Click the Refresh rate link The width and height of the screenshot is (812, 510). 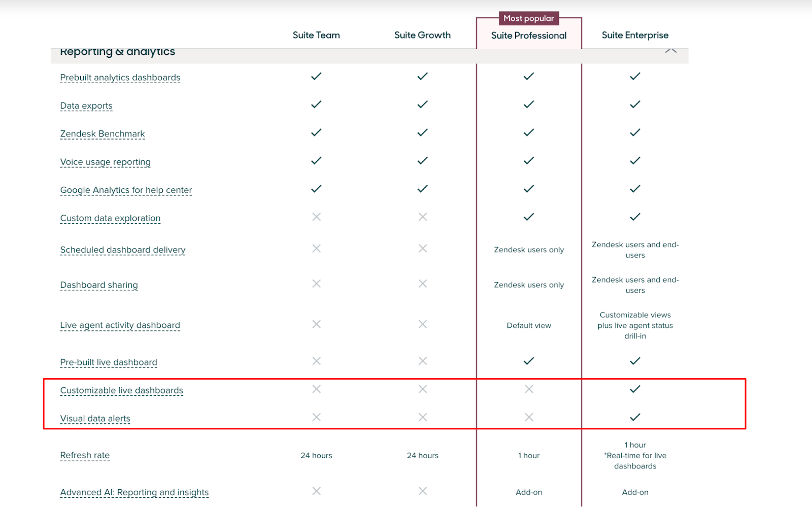pos(85,455)
